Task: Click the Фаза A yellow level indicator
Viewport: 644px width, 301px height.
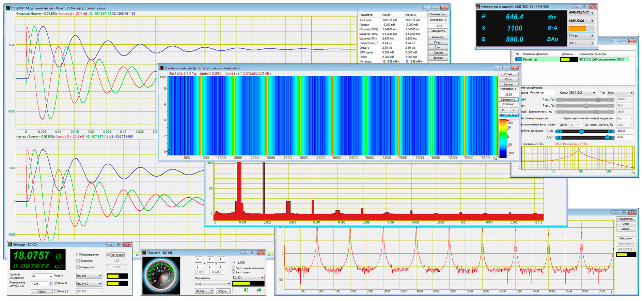Action: (x=117, y=276)
